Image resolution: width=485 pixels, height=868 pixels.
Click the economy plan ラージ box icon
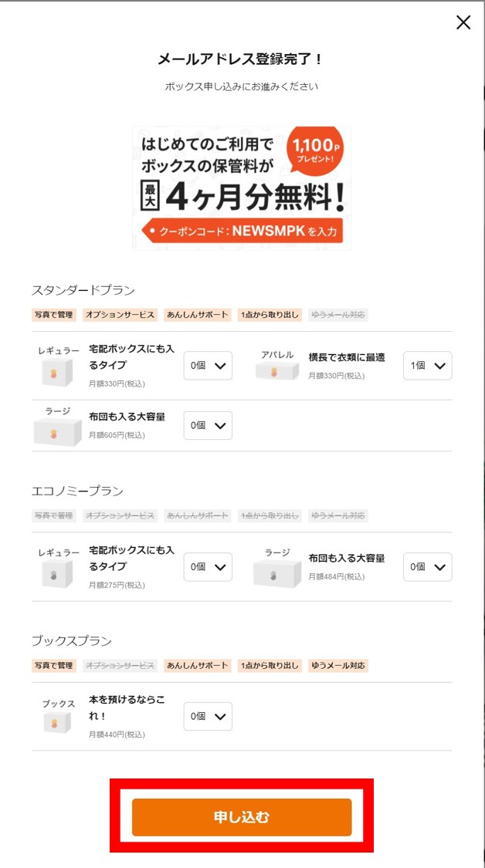[x=275, y=575]
